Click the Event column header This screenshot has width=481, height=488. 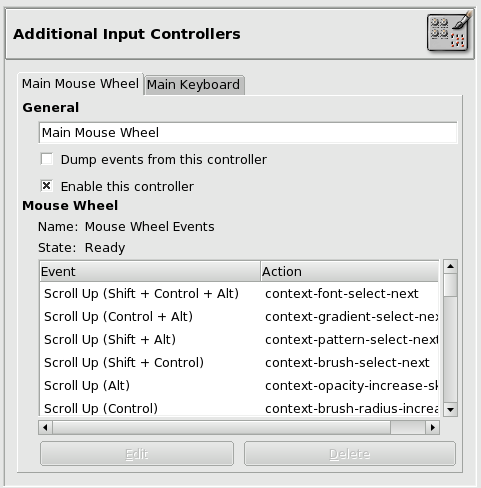click(150, 271)
